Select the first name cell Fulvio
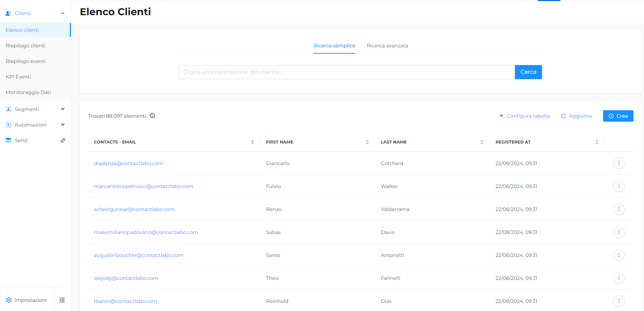The height and width of the screenshot is (311, 644). point(273,186)
